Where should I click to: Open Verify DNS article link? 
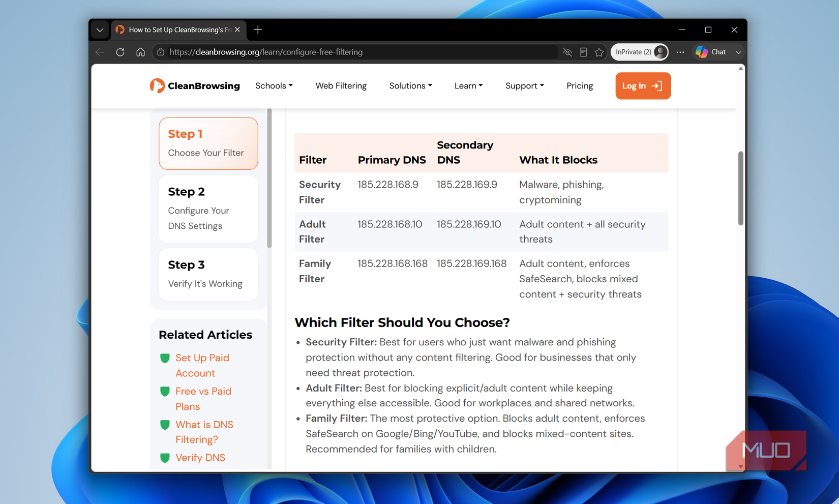point(200,458)
